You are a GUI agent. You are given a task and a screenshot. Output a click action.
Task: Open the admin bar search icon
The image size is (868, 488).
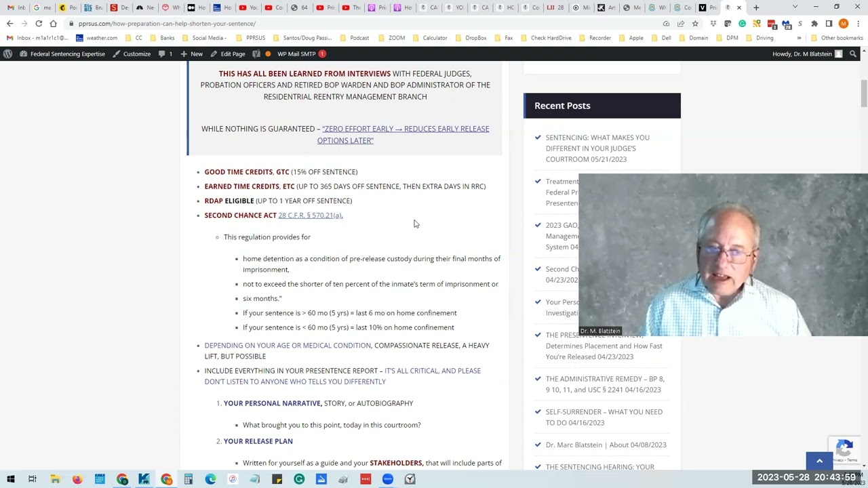point(853,54)
